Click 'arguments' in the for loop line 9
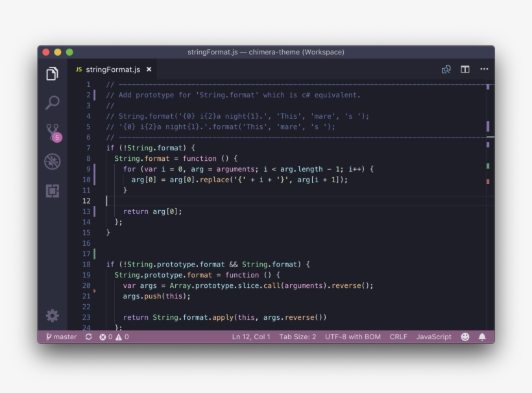 click(236, 169)
